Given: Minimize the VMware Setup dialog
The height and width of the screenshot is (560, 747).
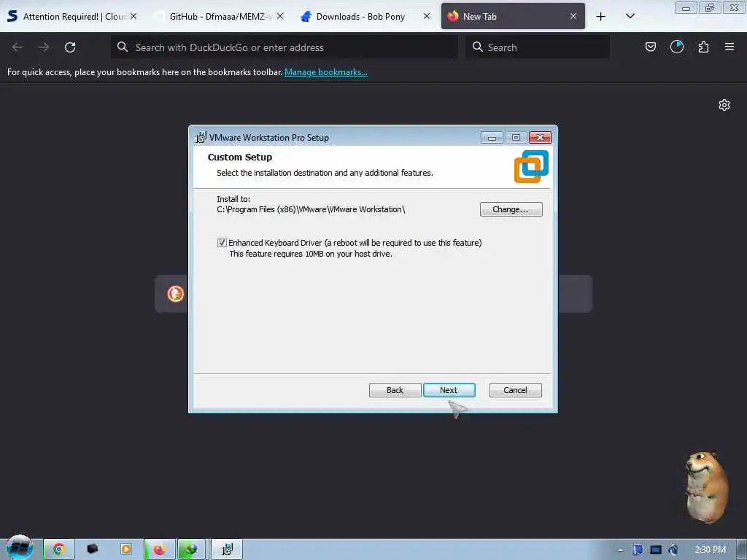Looking at the screenshot, I should (492, 138).
